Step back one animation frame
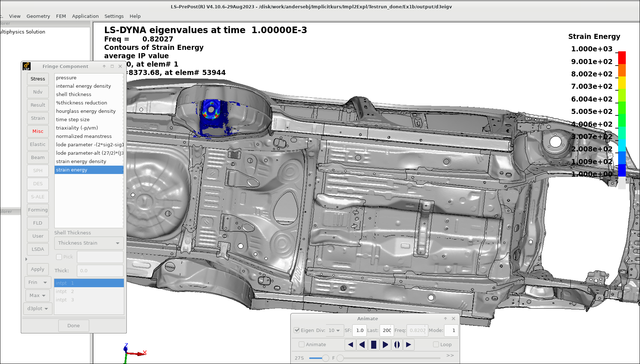Image resolution: width=640 pixels, height=364 pixels. (350, 345)
